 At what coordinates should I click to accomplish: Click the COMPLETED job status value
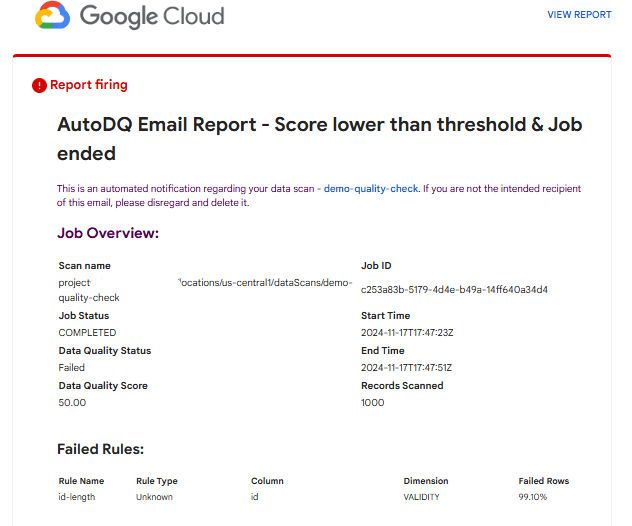(87, 332)
